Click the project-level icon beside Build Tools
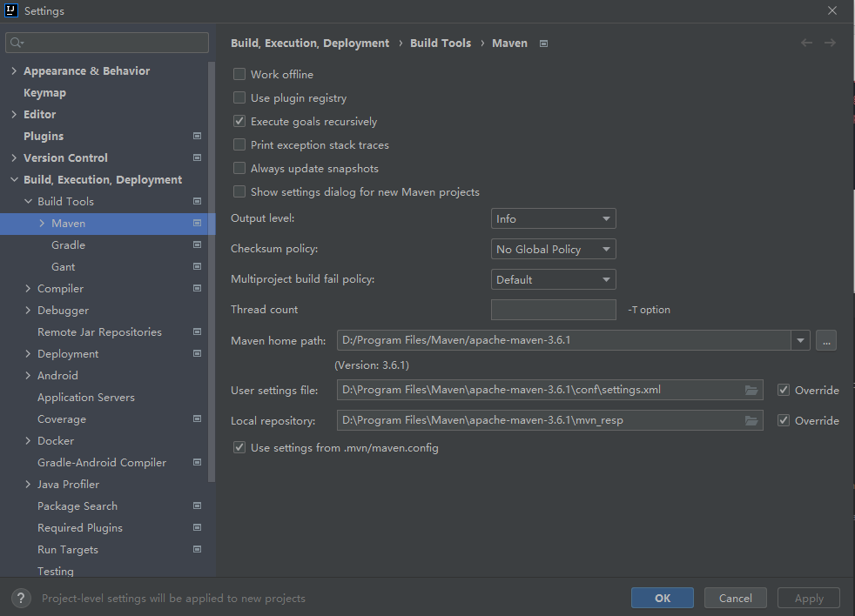Screen dimensions: 855x616 198,201
